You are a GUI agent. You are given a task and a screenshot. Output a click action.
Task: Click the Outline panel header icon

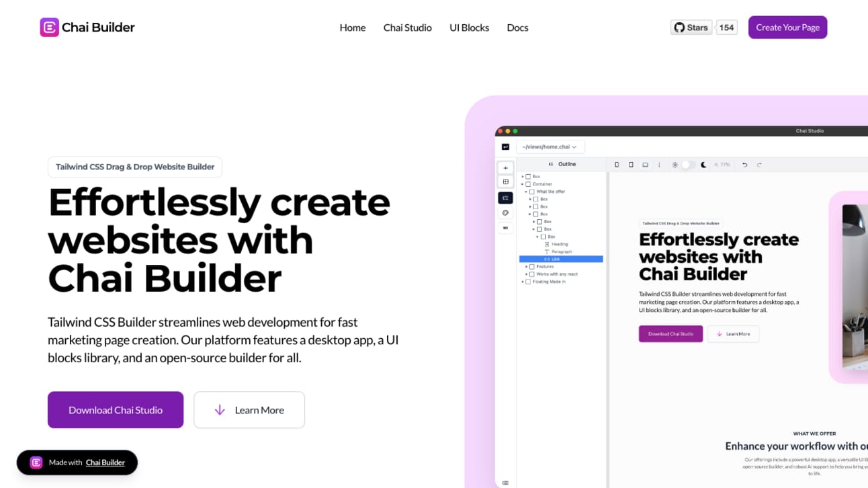point(551,164)
